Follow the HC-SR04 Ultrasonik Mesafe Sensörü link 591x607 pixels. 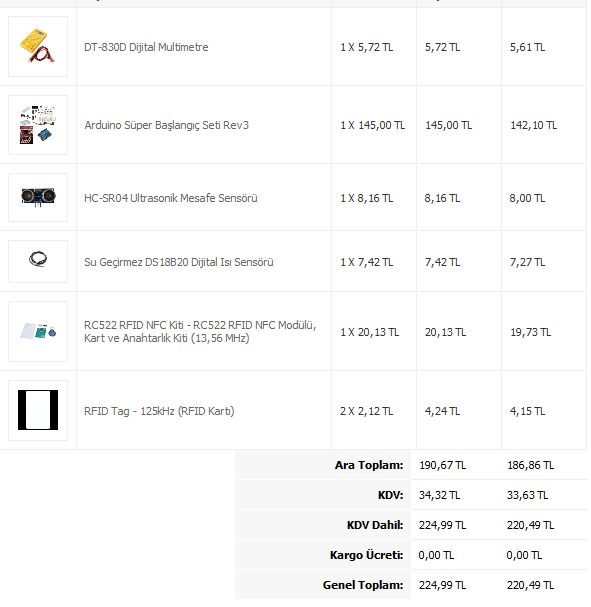point(171,198)
